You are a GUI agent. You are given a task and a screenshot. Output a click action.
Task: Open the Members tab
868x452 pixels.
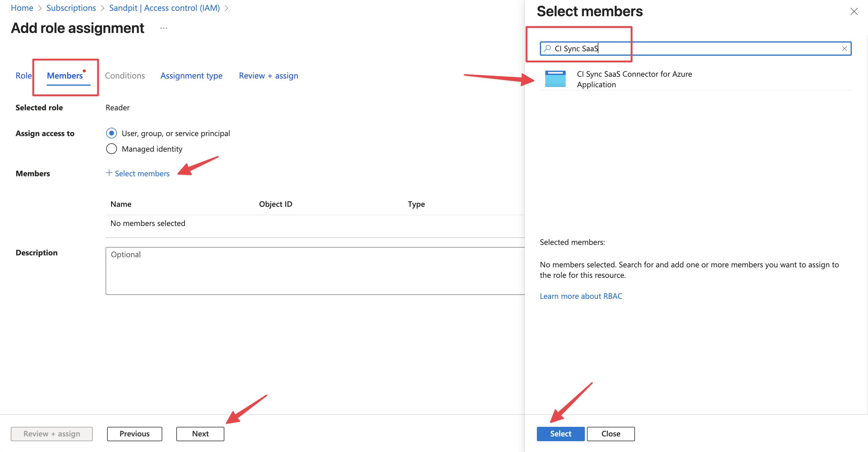[x=65, y=76]
